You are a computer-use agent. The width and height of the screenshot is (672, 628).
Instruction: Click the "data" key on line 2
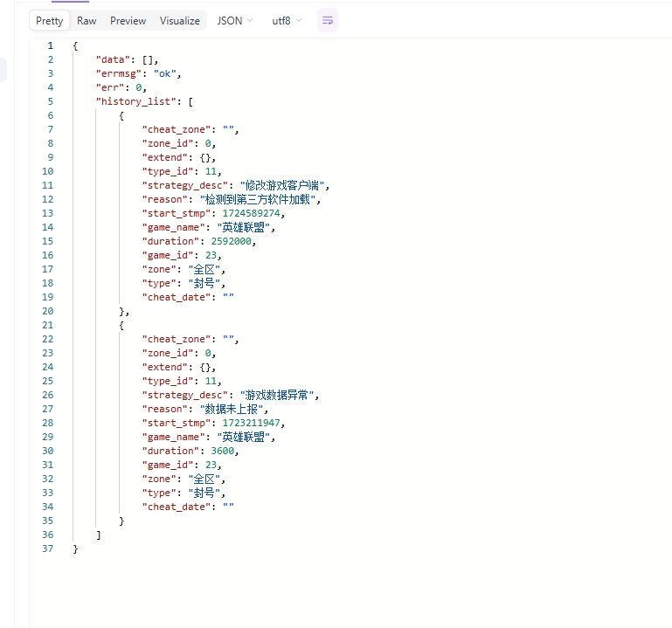click(113, 59)
